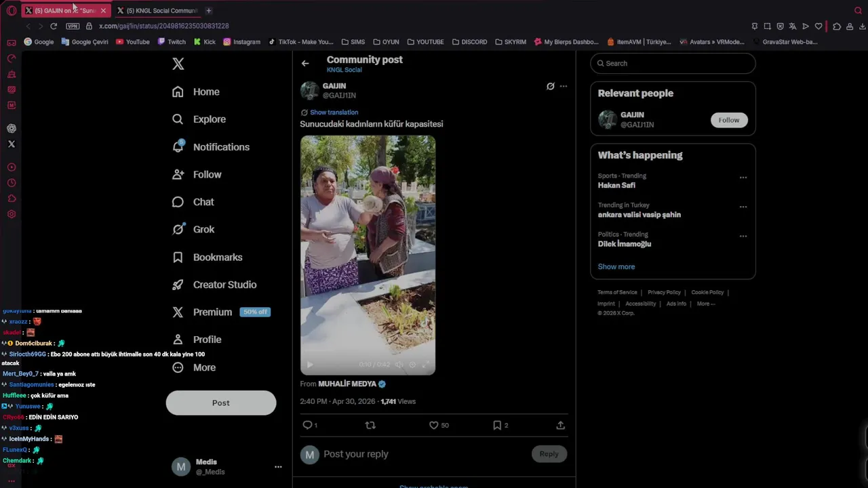Expand the More navigation menu
This screenshot has height=488, width=868.
194,367
